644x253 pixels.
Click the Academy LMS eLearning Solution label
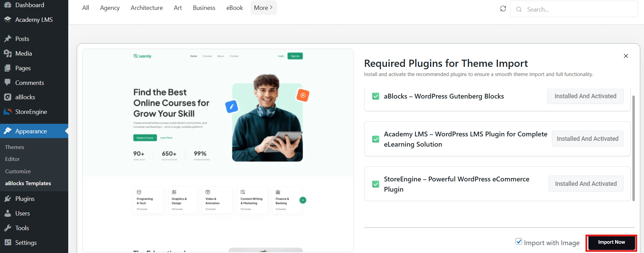[466, 139]
